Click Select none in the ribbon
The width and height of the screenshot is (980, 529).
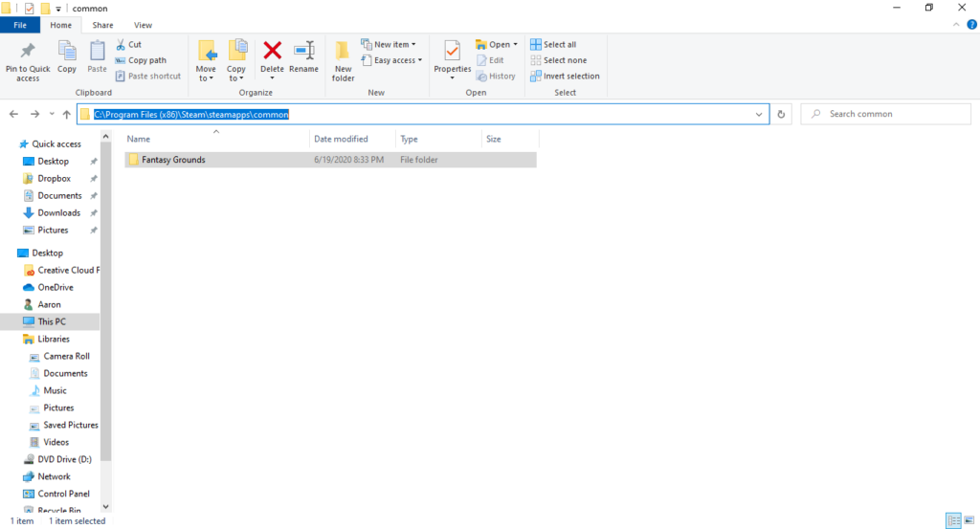pos(559,60)
